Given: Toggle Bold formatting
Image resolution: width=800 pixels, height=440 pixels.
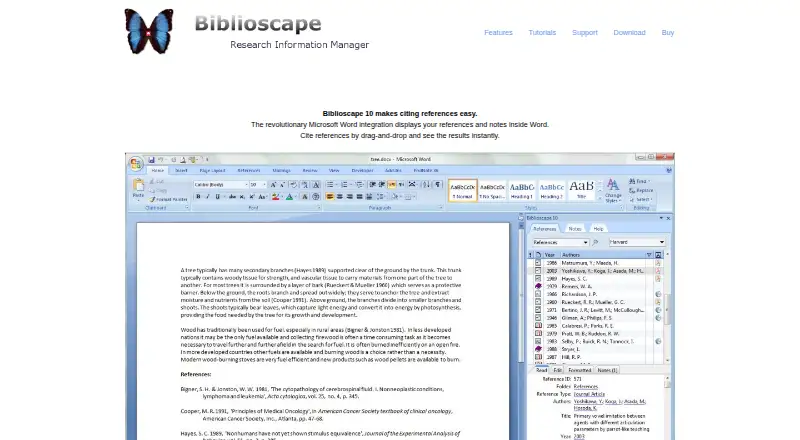Looking at the screenshot, I should (x=198, y=197).
